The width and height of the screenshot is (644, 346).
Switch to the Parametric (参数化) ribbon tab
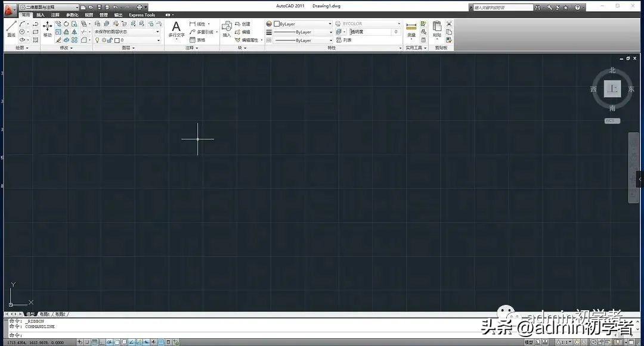pos(72,15)
